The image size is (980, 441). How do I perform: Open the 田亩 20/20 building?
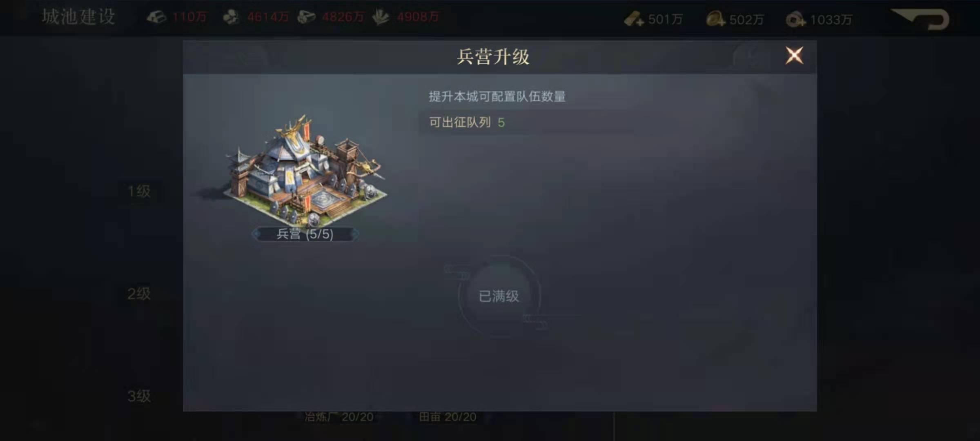point(448,417)
